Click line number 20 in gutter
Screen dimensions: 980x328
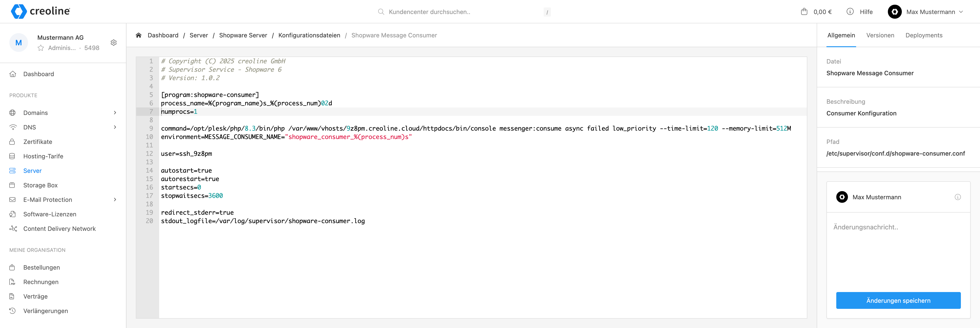[x=149, y=221]
